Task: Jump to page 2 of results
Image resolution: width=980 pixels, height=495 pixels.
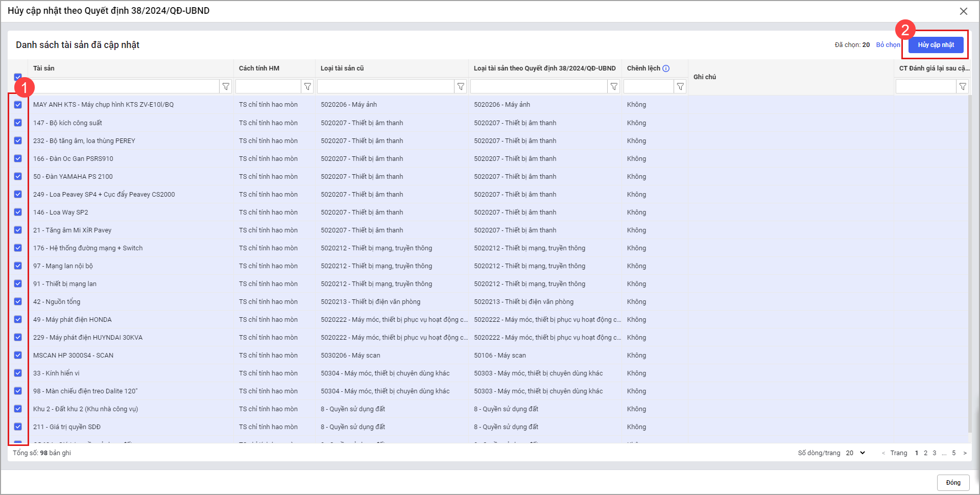Action: point(925,453)
